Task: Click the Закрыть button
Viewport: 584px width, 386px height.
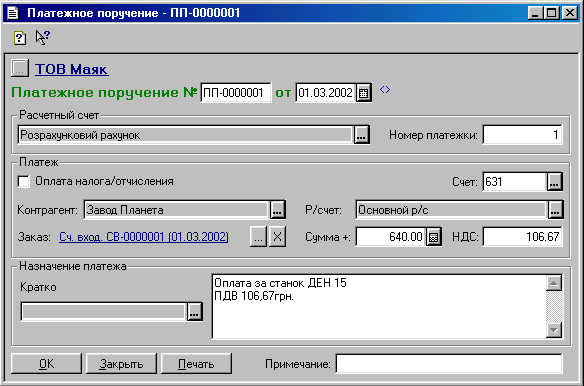Action: click(121, 363)
